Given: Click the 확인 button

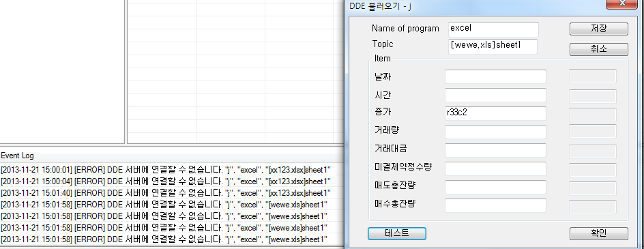Looking at the screenshot, I should (x=598, y=233).
